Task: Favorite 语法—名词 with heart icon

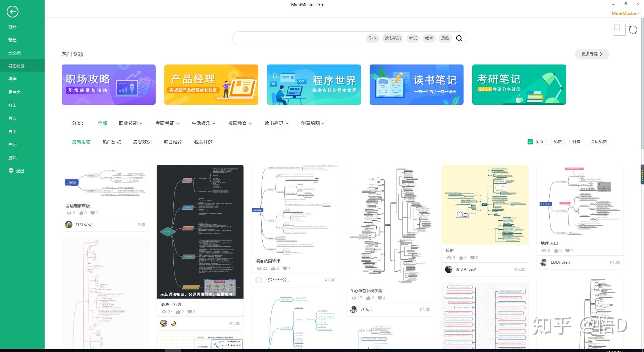Action: click(190, 312)
